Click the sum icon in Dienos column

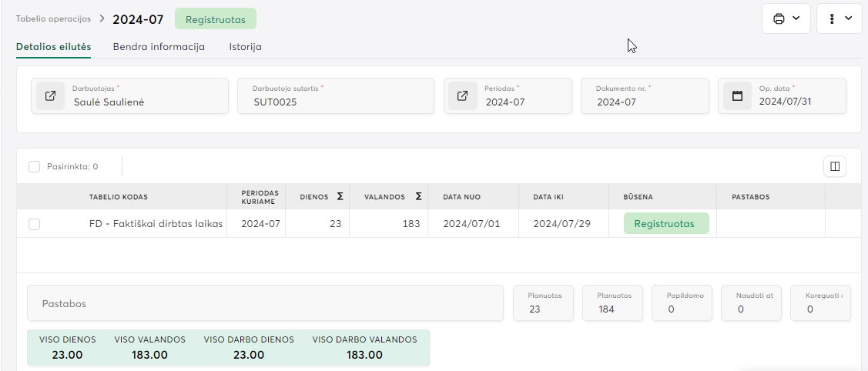point(340,197)
